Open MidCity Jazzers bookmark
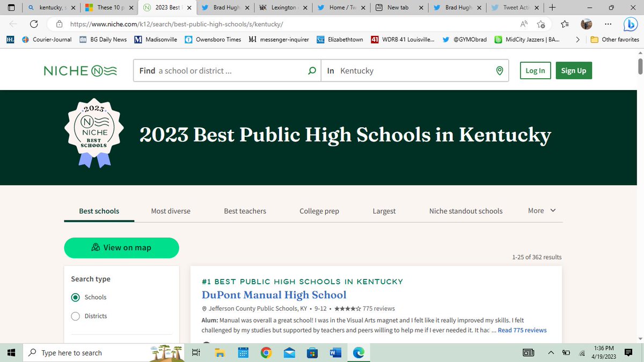Viewport: 644px width, 362px height. [x=526, y=39]
